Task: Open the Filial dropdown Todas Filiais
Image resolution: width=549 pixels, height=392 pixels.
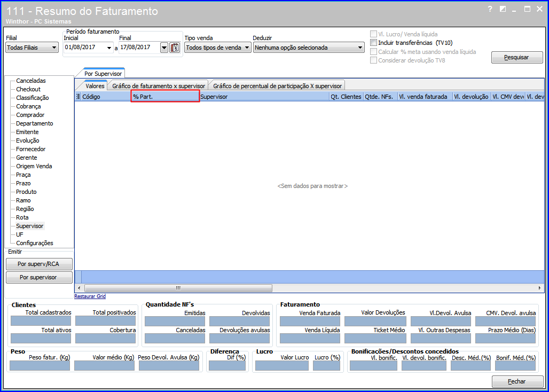Action: [32, 48]
